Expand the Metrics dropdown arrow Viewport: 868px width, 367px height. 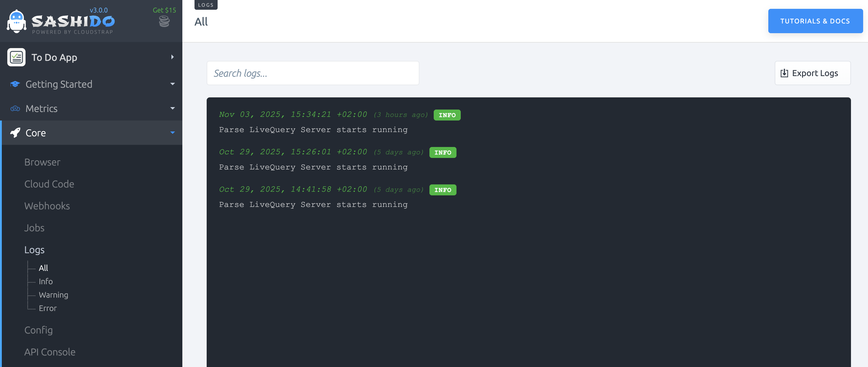pyautogui.click(x=173, y=108)
